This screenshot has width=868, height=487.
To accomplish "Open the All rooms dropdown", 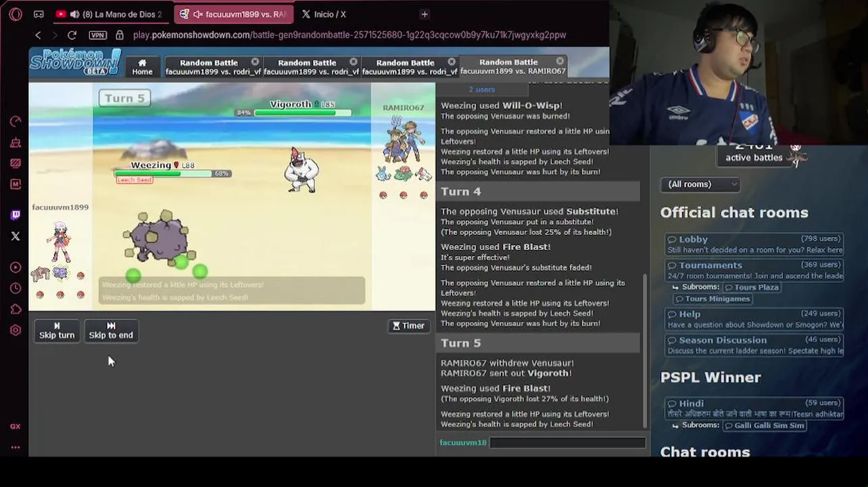I will coord(700,184).
